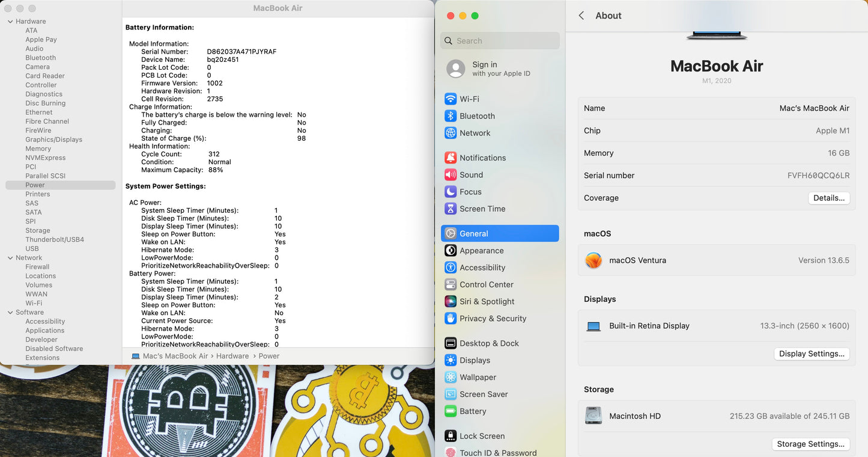868x457 pixels.
Task: Click the Built-in Retina Display laptop icon
Action: (593, 326)
